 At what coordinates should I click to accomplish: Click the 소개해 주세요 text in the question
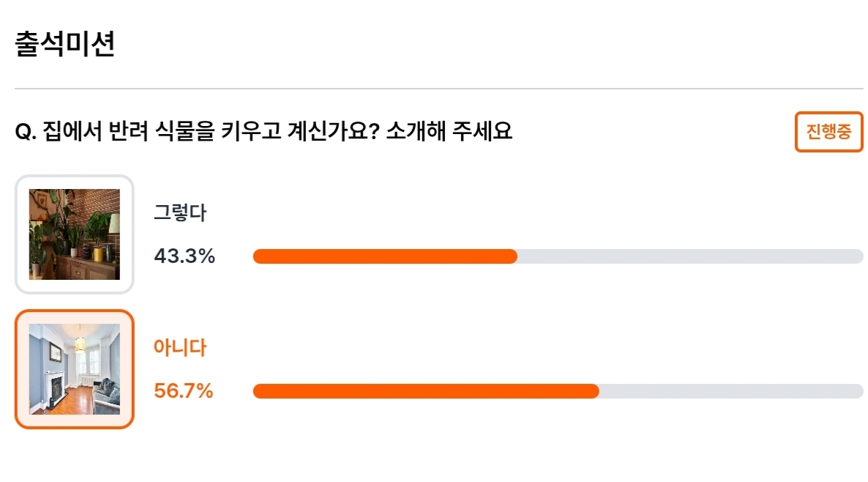click(x=449, y=131)
